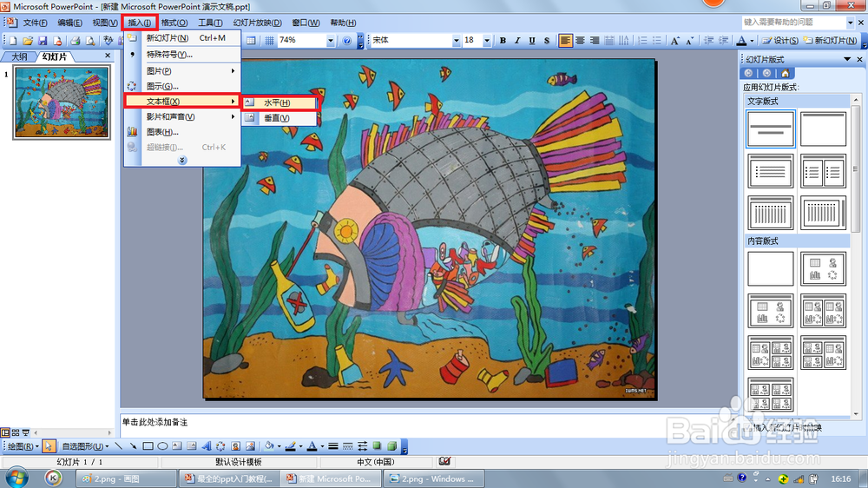Apply bold formatting
Viewport: 868px width, 488px height.
(x=503, y=41)
